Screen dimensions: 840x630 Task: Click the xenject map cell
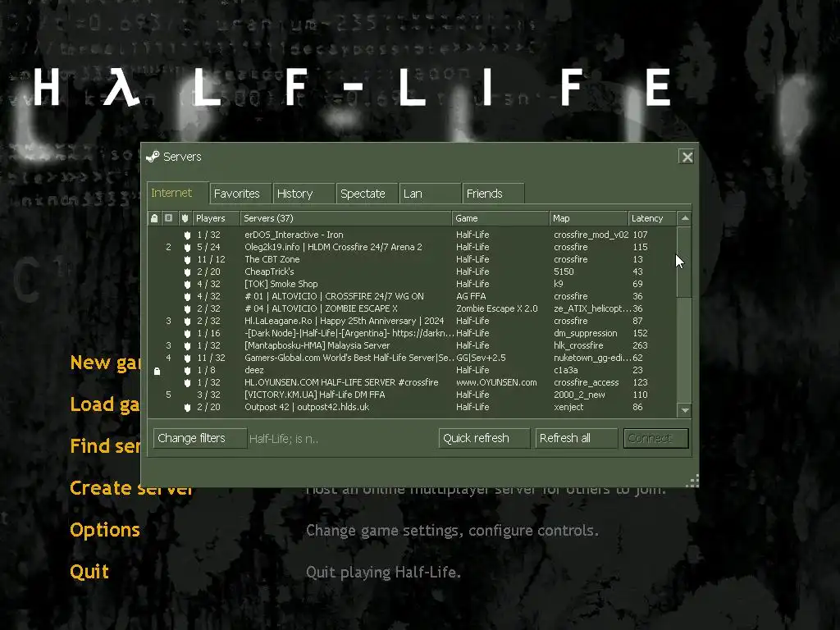(x=568, y=408)
